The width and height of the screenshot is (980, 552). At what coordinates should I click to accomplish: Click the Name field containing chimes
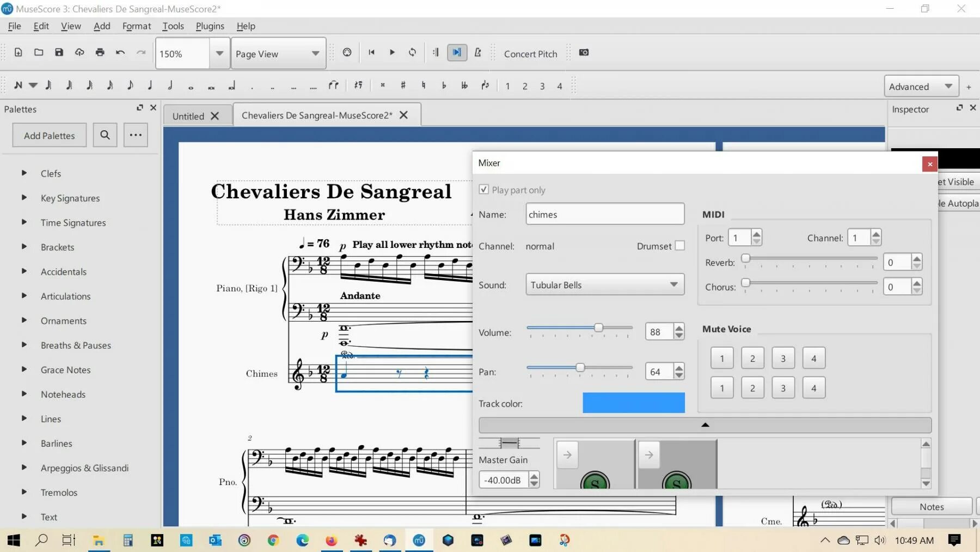click(605, 214)
